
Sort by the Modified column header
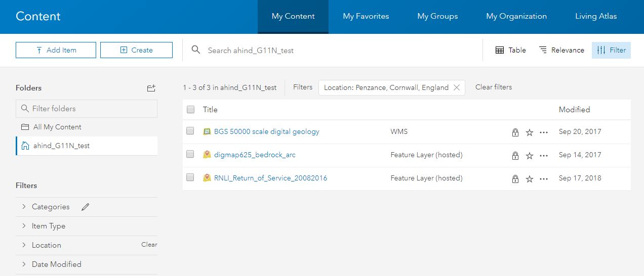(x=574, y=110)
